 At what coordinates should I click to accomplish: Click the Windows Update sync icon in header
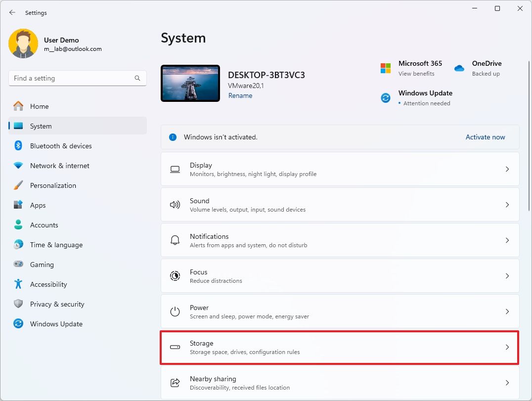[x=386, y=98]
